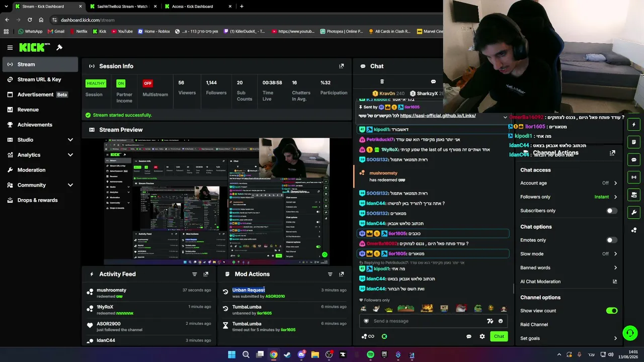This screenshot has width=644, height=362.
Task: Open Slow mode options
Action: [569, 254]
